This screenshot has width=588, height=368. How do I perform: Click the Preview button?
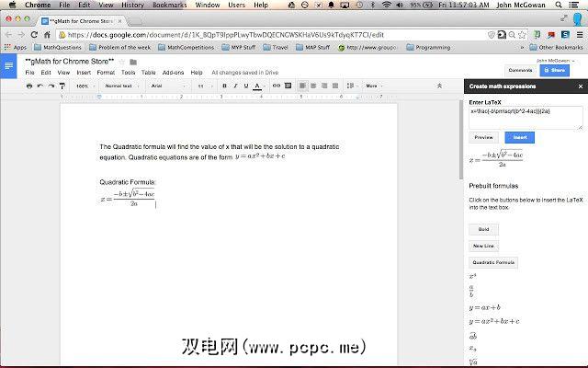[484, 137]
